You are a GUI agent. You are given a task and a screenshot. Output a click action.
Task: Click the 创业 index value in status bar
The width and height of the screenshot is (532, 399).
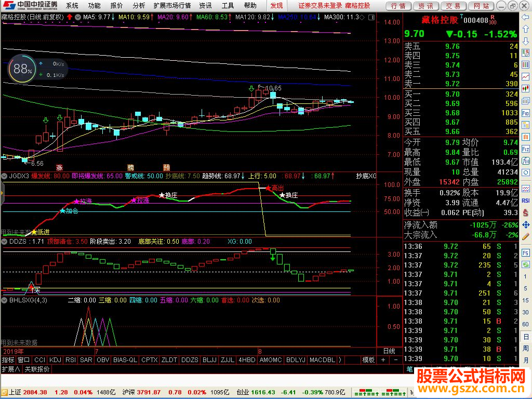pos(263,392)
